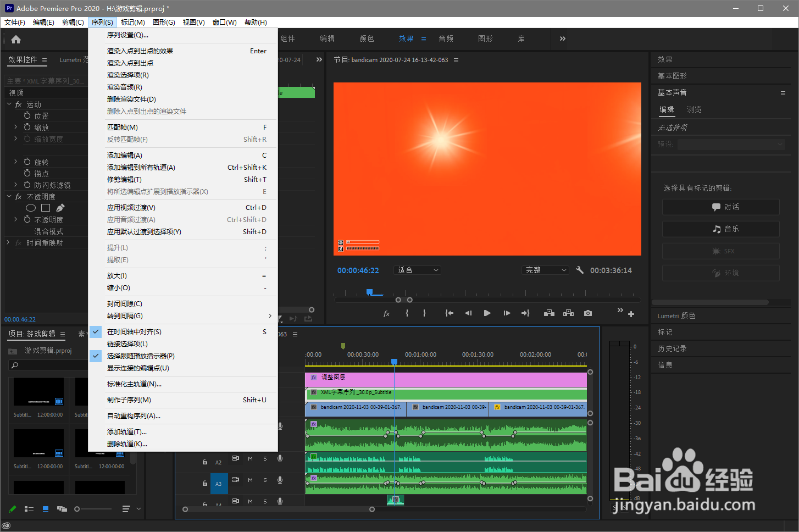Toggle 在时间轴中对齐(S) snapping menu item
The height and width of the screenshot is (532, 799).
pyautogui.click(x=183, y=332)
